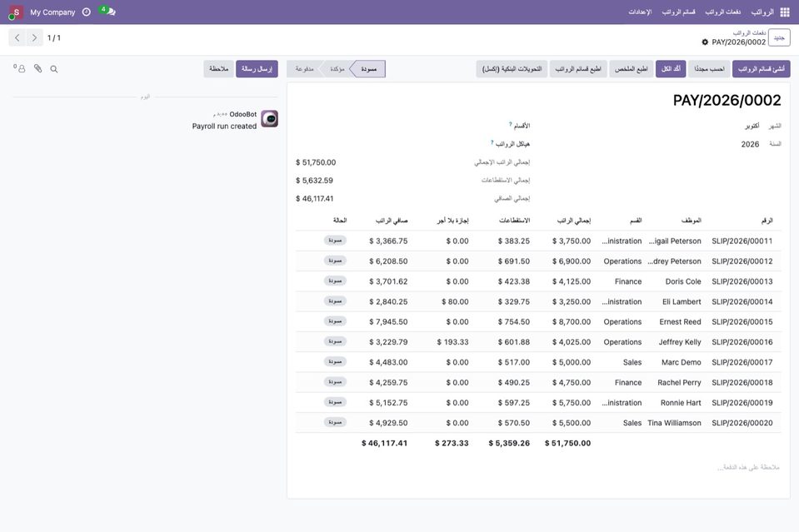Click the أكّد الكل confirm all button
The height and width of the screenshot is (532, 799).
(x=671, y=69)
